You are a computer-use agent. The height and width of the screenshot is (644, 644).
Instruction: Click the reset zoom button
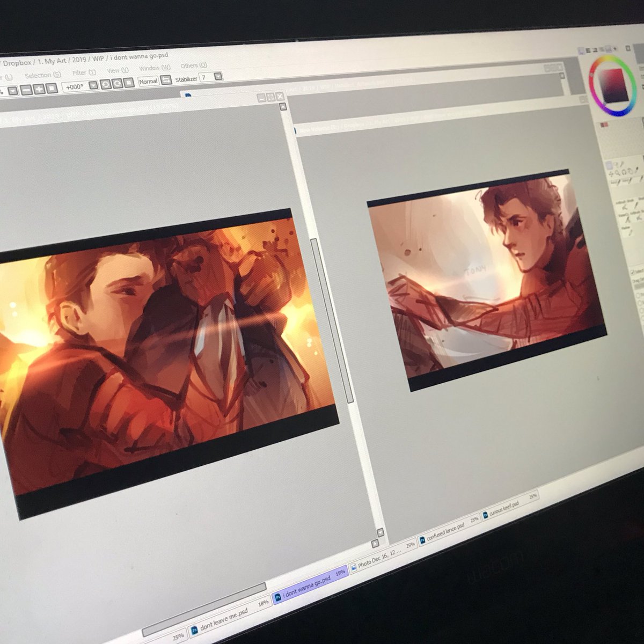click(52, 88)
